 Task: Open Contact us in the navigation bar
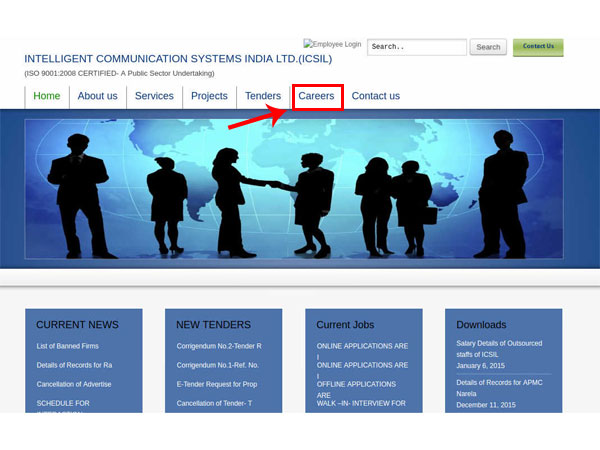click(376, 96)
